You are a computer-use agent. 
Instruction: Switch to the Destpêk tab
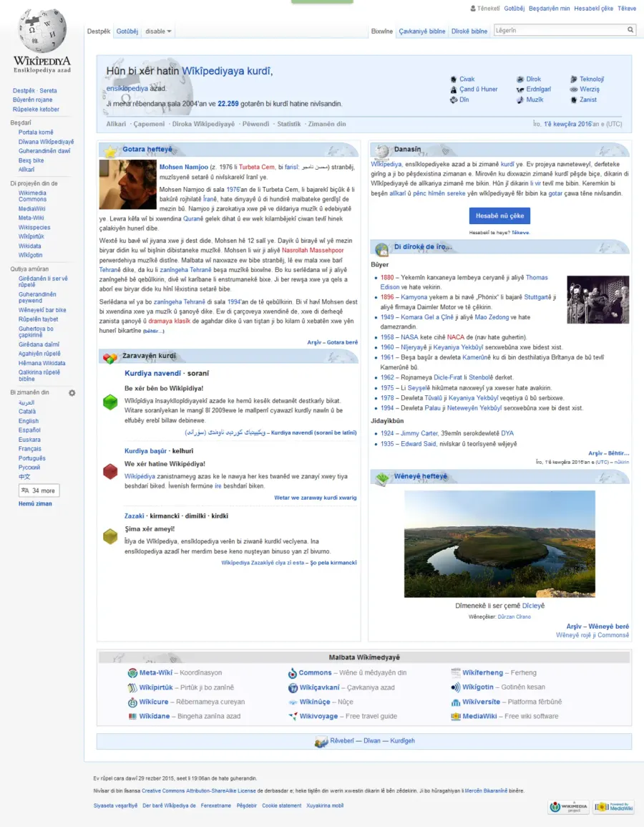point(99,31)
